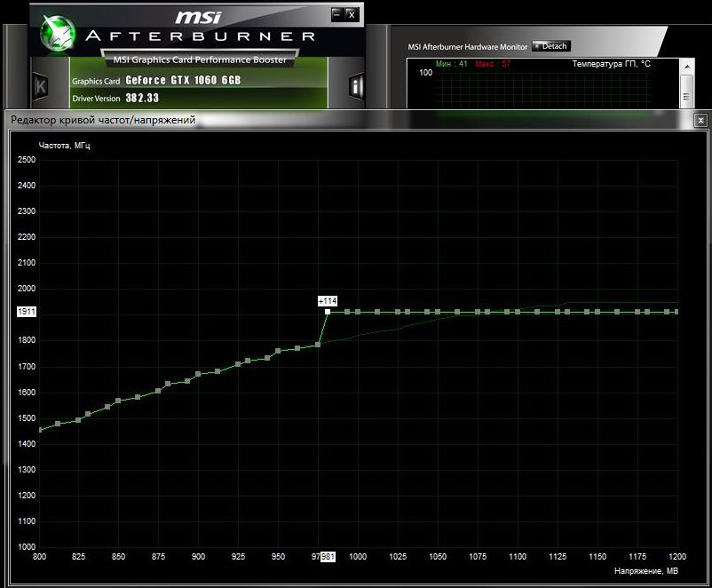Show card information with the i button

point(357,85)
